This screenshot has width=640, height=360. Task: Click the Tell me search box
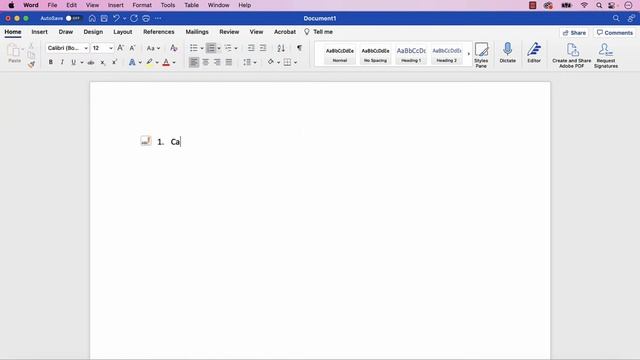[319, 32]
